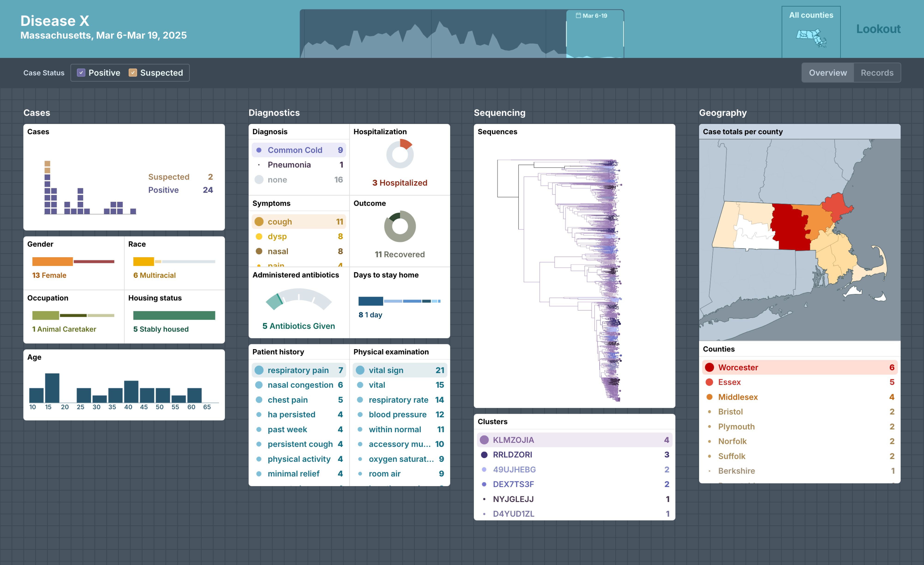Select the nasal symptom row

click(299, 251)
